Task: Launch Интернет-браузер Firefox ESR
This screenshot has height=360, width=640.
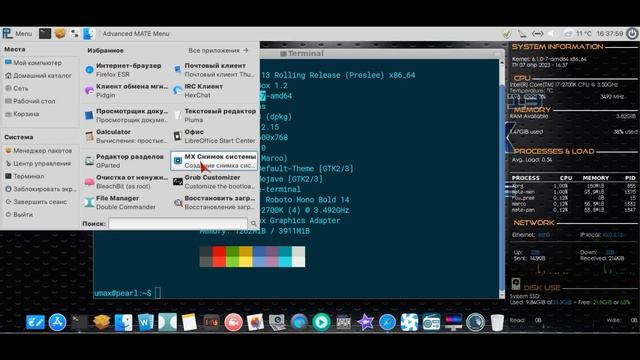Action: point(125,70)
